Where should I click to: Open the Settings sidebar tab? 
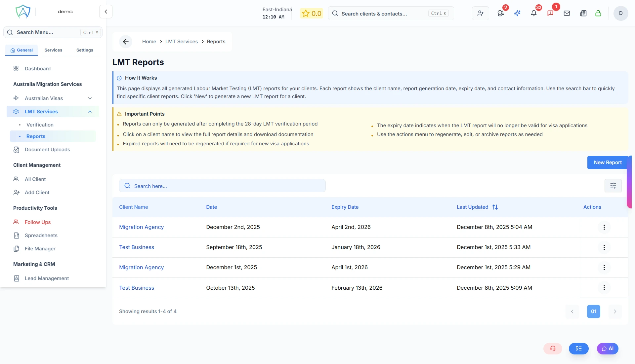pos(85,50)
